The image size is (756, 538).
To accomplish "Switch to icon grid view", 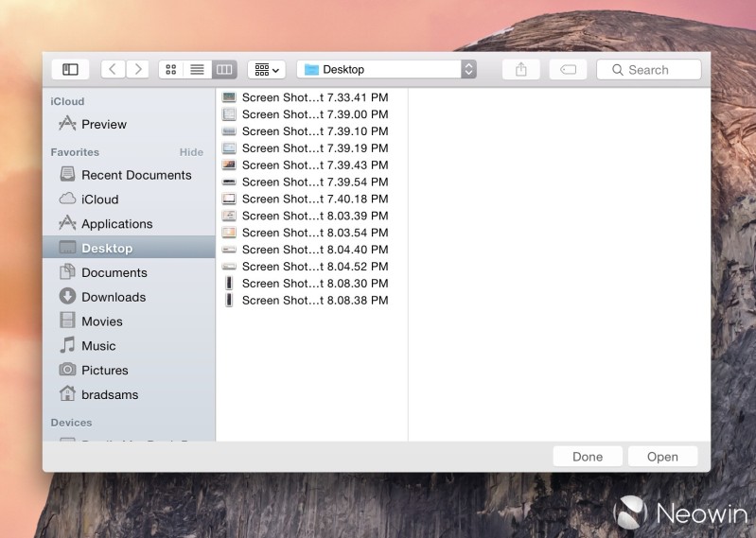I will tap(170, 69).
